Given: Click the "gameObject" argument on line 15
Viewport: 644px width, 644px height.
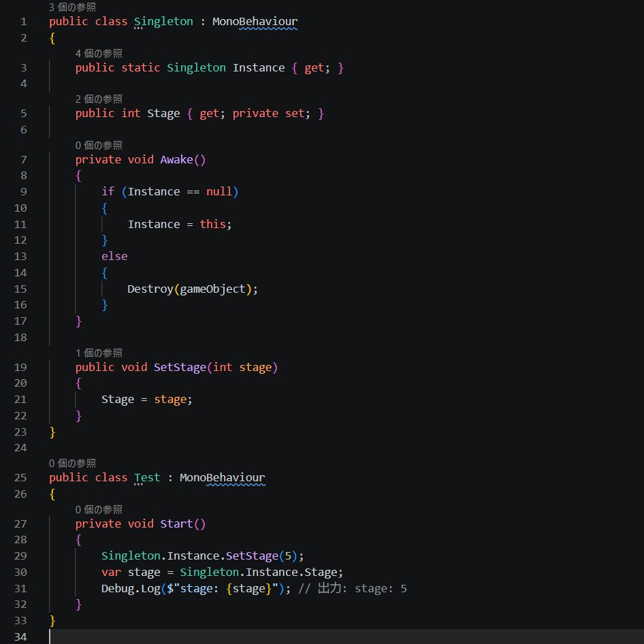Looking at the screenshot, I should [212, 289].
